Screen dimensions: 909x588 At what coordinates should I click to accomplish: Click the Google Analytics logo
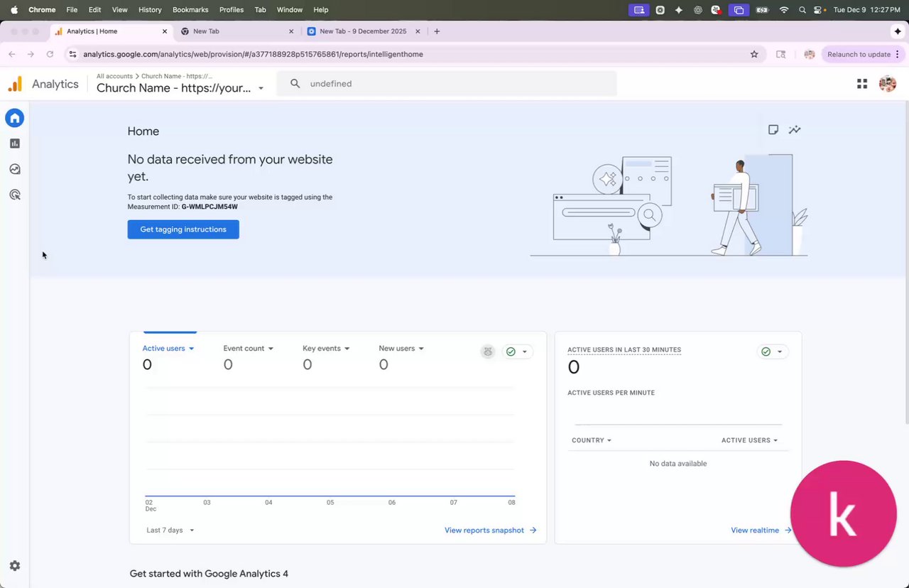[15, 84]
